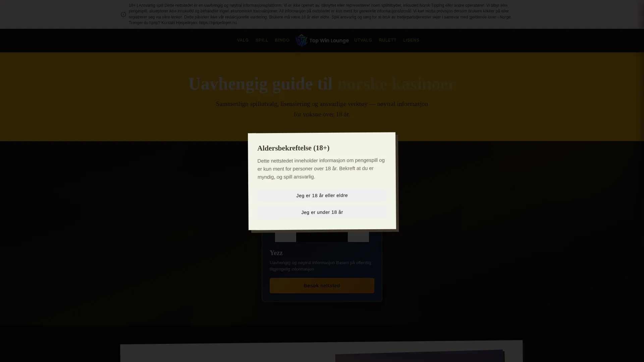The height and width of the screenshot is (362, 644).
Task: Open the RULETT menu item
Action: coord(387,40)
